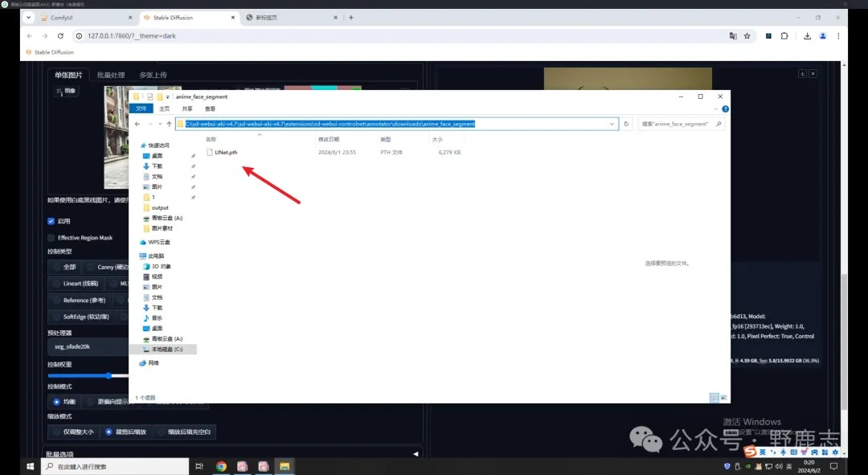Select SoftEdge (软边缘) control type
The width and height of the screenshot is (868, 475).
pos(82,317)
